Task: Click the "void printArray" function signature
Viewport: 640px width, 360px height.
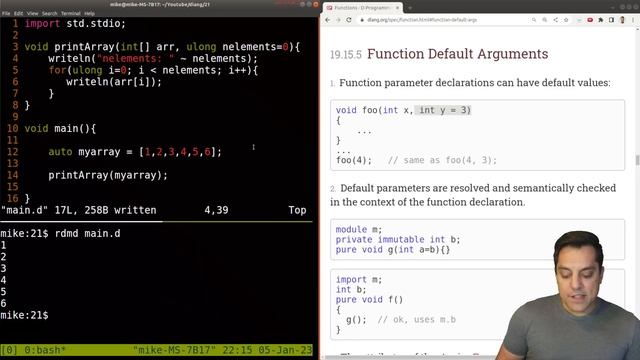Action: [162, 47]
